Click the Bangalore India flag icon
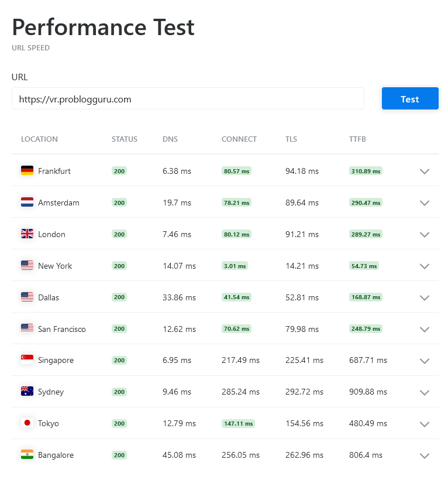The width and height of the screenshot is (448, 490). tap(27, 455)
